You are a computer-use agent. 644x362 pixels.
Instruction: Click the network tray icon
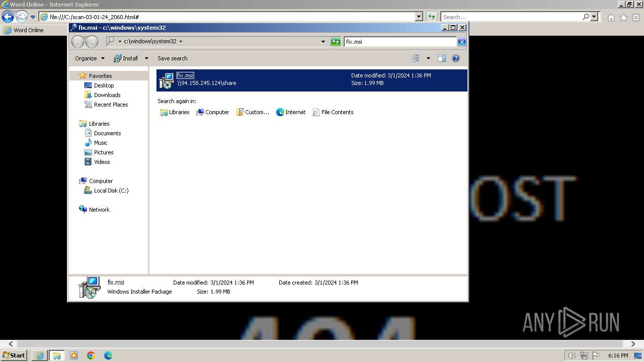click(584, 355)
